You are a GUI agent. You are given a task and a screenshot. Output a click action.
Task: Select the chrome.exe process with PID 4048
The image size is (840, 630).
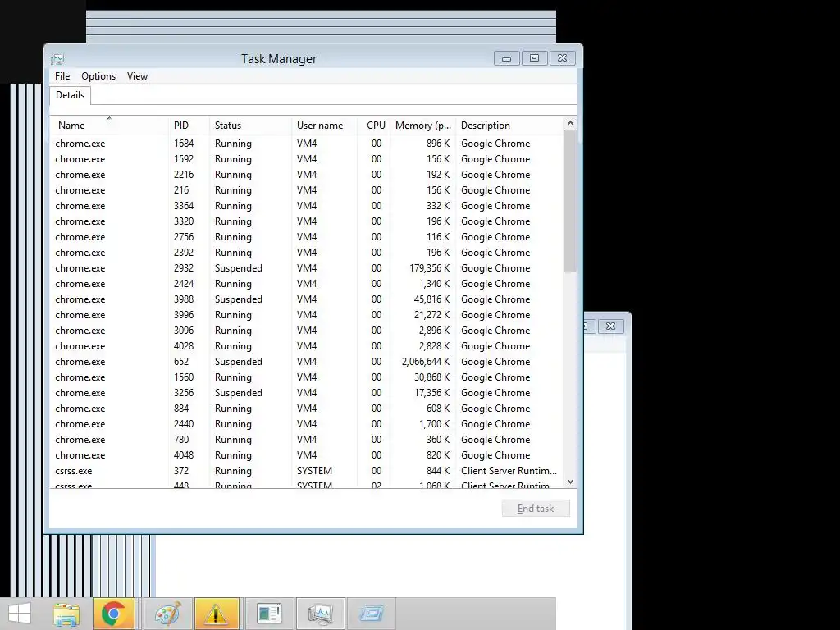pos(307,454)
